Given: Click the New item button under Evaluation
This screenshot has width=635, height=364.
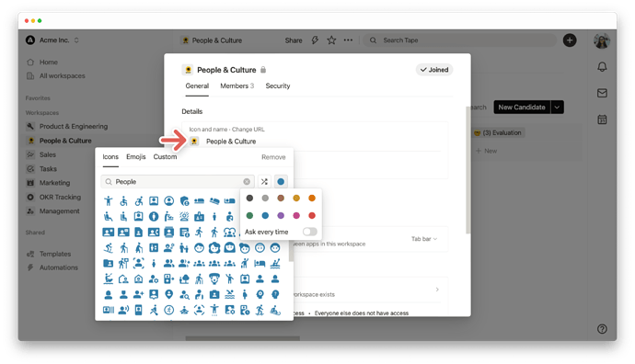Looking at the screenshot, I should (487, 151).
